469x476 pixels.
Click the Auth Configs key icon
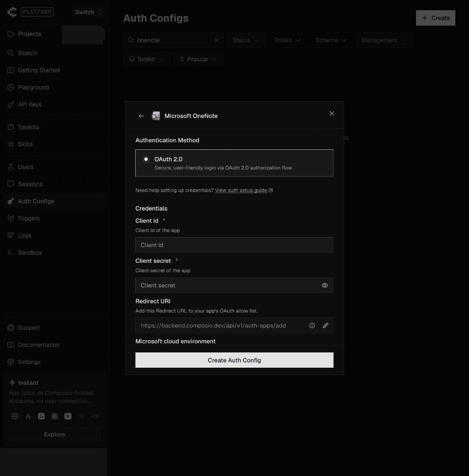point(11,201)
